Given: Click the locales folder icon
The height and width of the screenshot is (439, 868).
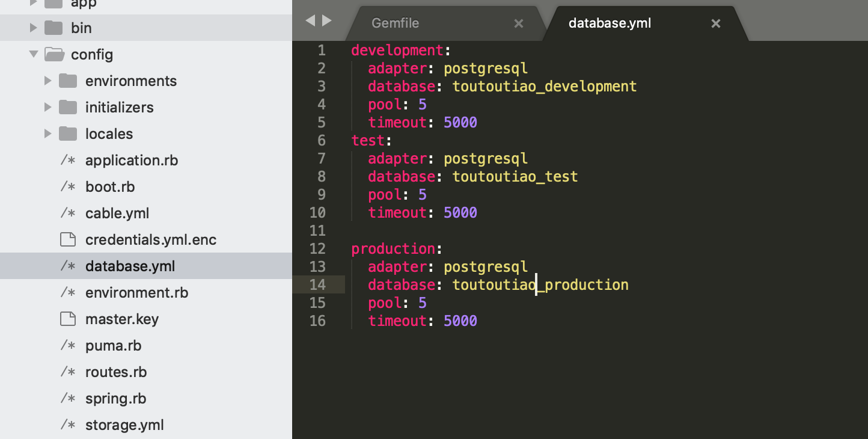Looking at the screenshot, I should [68, 134].
